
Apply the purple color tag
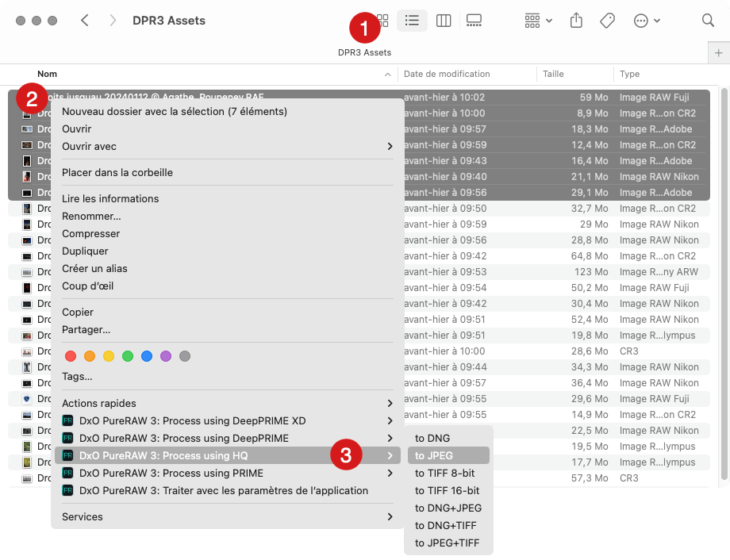(166, 356)
